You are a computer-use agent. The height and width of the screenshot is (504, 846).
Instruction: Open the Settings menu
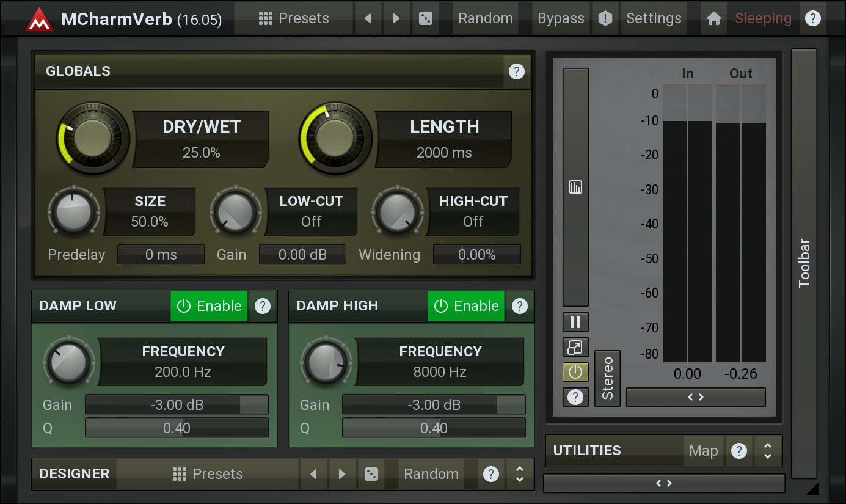pos(654,18)
